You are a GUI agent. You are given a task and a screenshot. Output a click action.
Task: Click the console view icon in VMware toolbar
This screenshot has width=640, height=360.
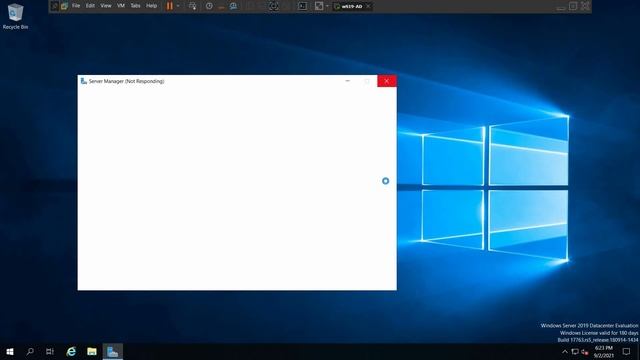point(302,6)
